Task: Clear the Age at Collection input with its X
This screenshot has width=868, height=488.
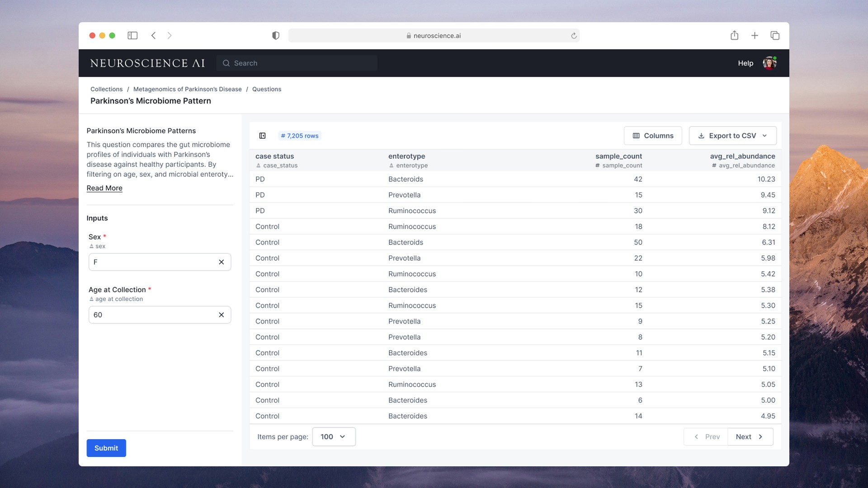Action: (x=222, y=315)
